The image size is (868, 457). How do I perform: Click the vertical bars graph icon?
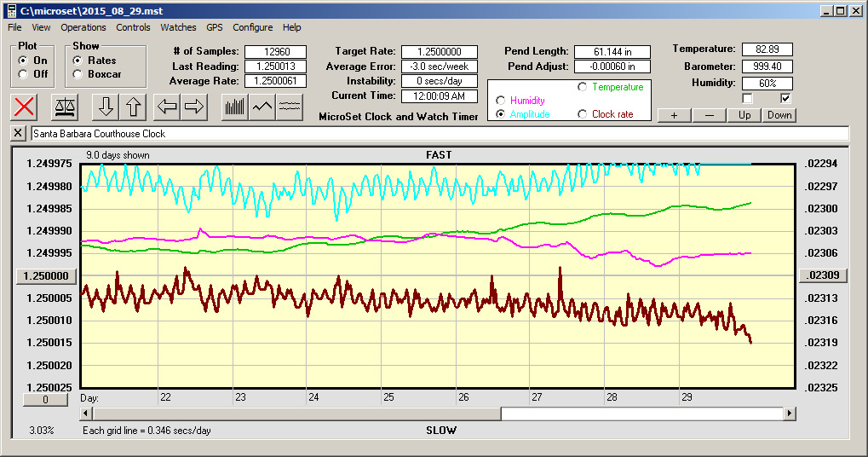coord(235,107)
